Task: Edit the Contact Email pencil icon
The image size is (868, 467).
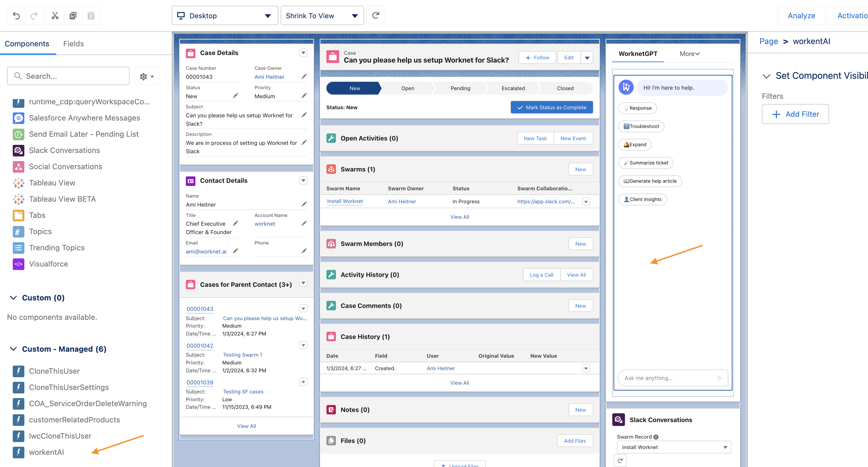Action: [235, 251]
